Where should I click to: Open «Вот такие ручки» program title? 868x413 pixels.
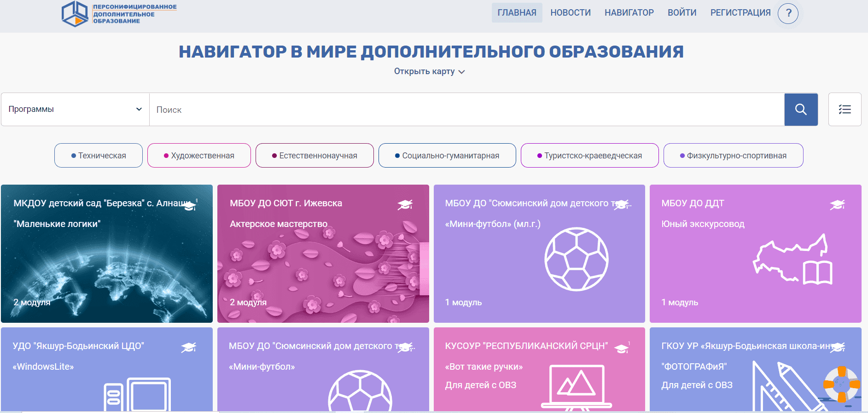click(484, 367)
